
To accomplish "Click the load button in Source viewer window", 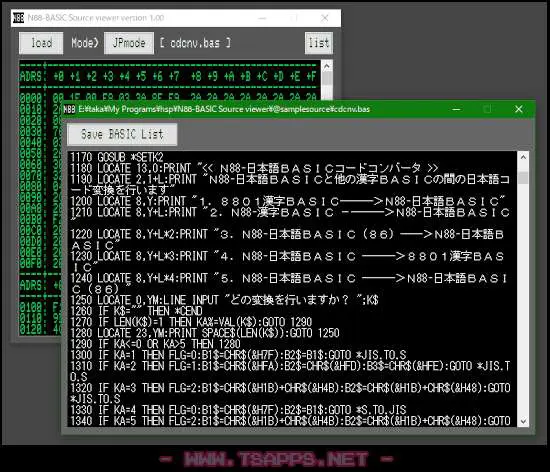I will pyautogui.click(x=41, y=43).
